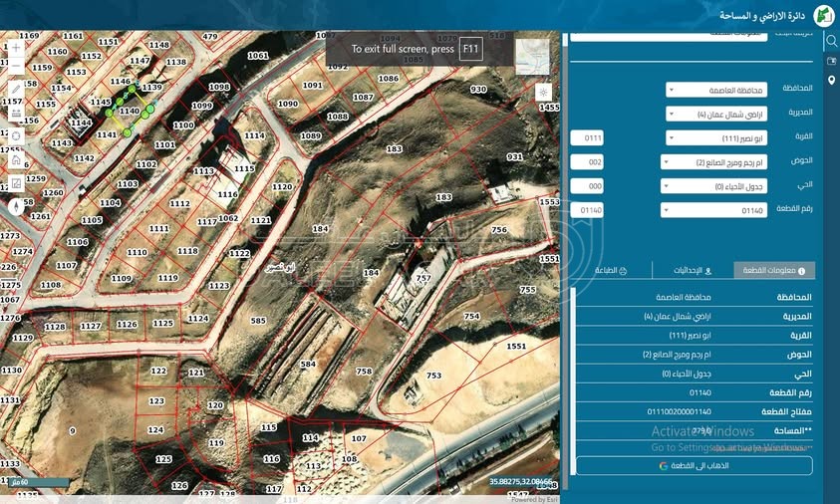
Task: Click the map zoom in plus button
Action: coord(16,47)
